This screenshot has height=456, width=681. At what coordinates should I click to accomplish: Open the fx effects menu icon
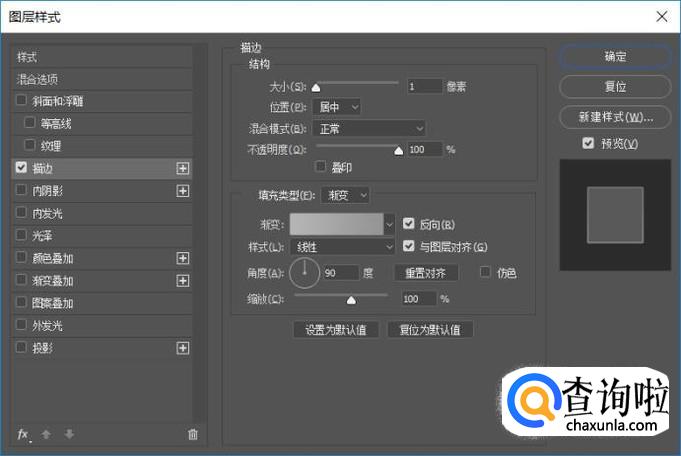click(x=23, y=434)
